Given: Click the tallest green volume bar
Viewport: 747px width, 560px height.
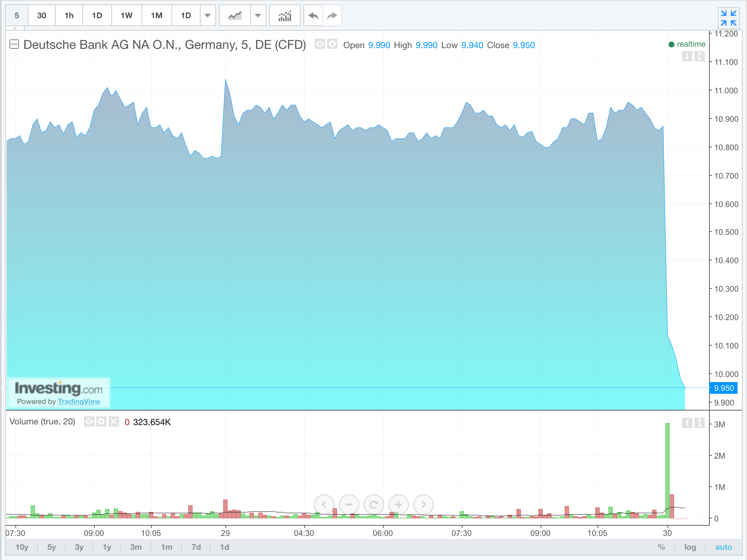Looking at the screenshot, I should [x=667, y=470].
